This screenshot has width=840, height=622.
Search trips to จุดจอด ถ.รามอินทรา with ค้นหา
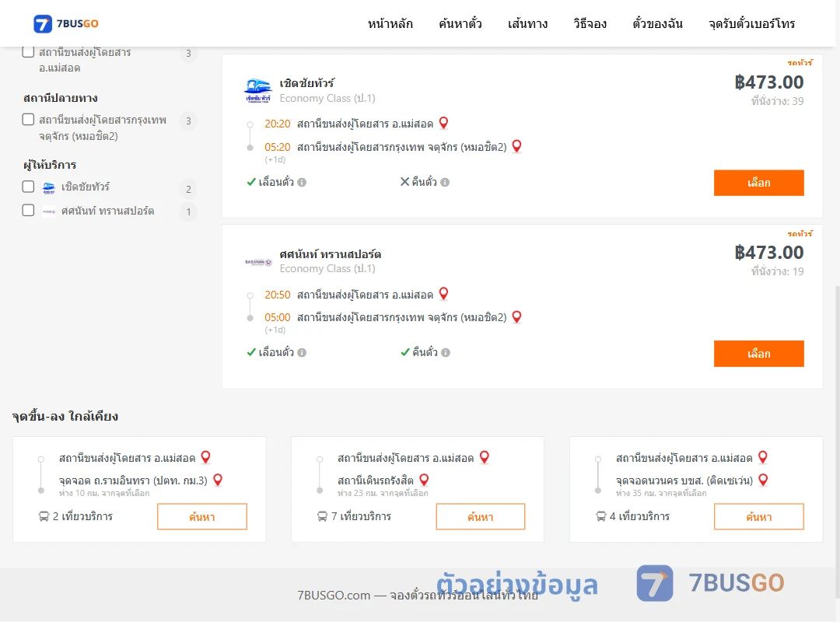[x=202, y=516]
